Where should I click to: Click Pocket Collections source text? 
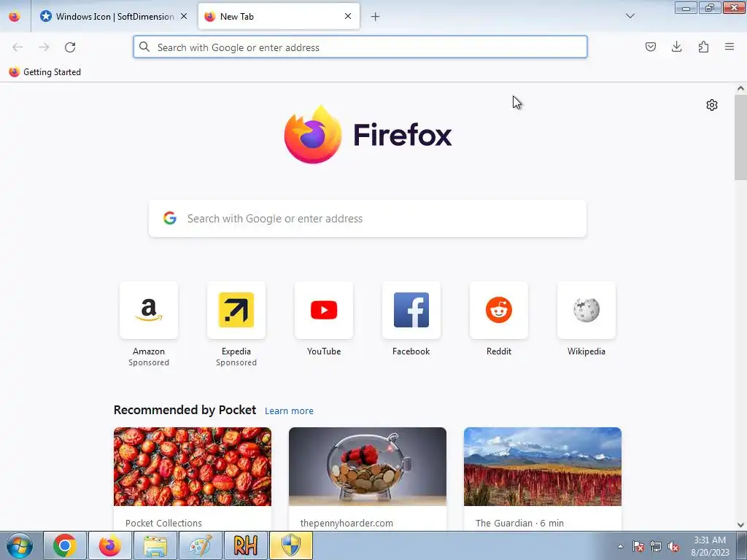(x=163, y=523)
